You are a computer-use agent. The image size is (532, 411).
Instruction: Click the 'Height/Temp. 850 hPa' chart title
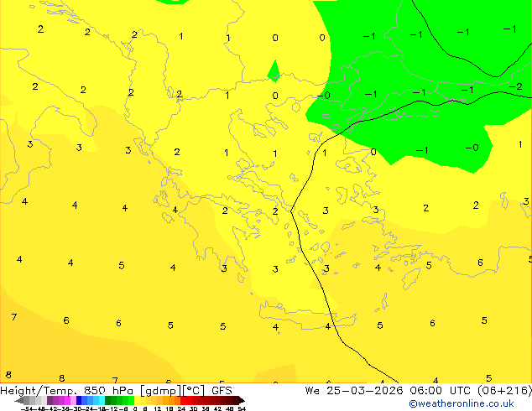(67, 391)
